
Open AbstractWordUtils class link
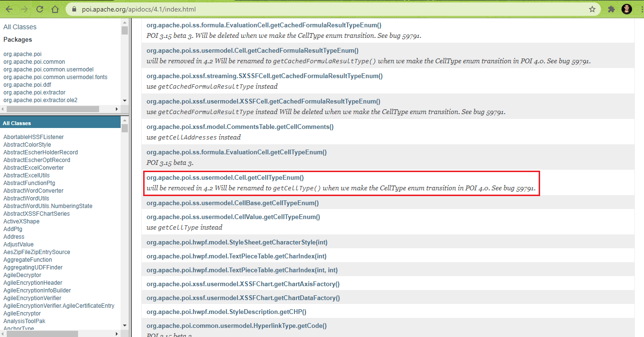click(26, 198)
